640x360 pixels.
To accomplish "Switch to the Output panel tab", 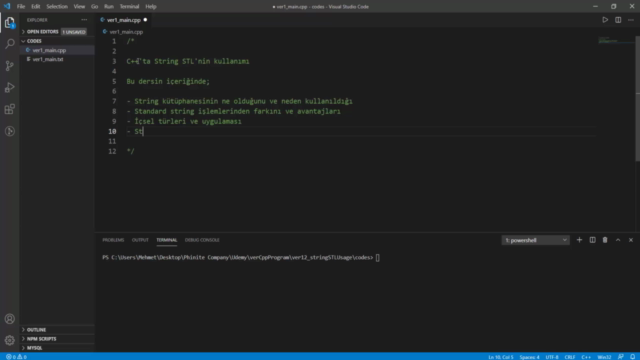I will [140, 240].
